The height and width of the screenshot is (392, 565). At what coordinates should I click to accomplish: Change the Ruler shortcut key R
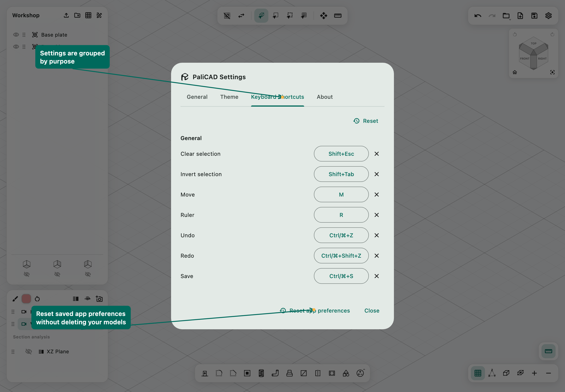tap(341, 215)
